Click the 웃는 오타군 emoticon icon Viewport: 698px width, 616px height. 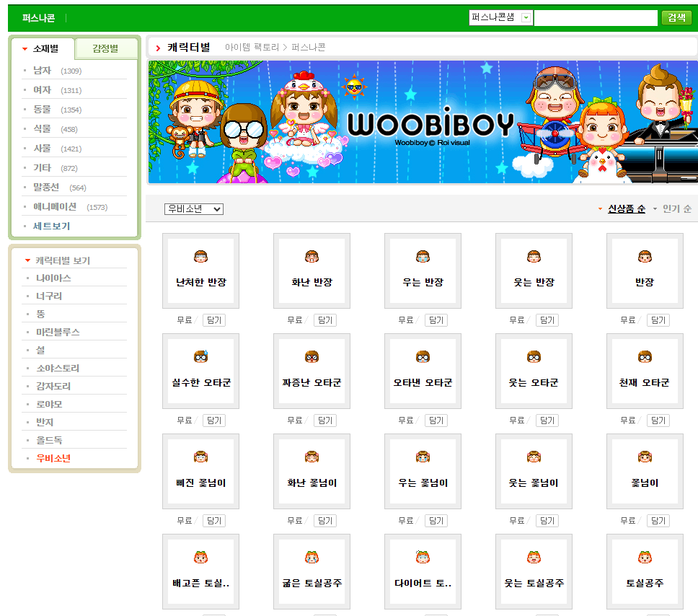(x=534, y=357)
